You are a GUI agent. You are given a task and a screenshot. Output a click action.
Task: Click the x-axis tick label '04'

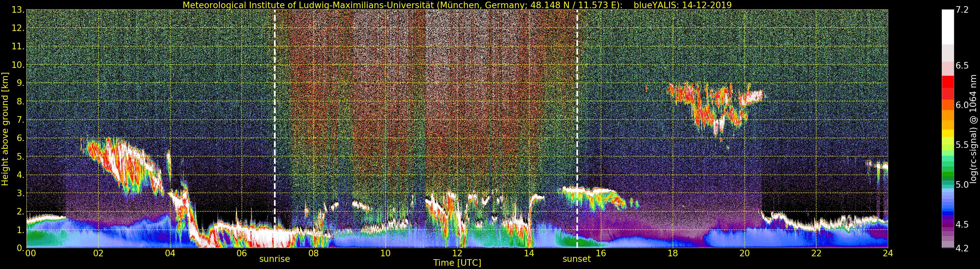pos(170,253)
